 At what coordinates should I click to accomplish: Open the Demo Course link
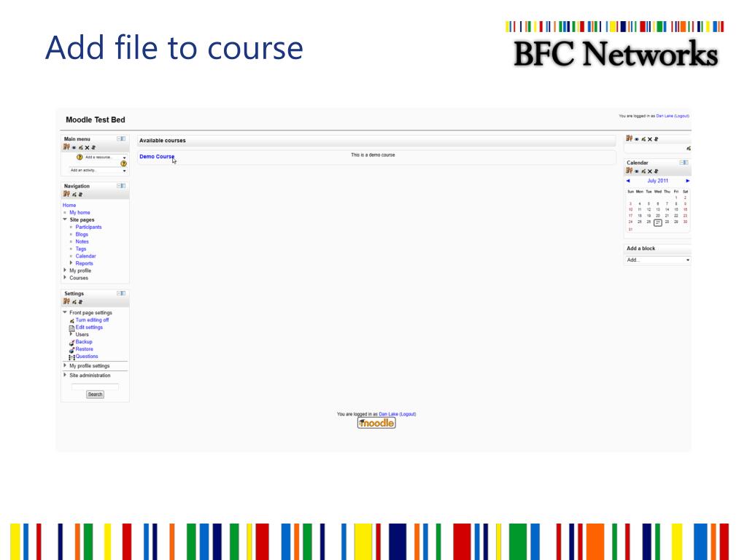[157, 157]
